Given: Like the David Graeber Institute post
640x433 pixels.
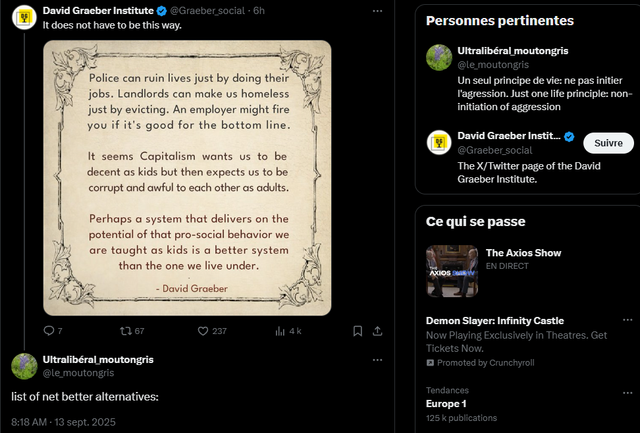Looking at the screenshot, I should pos(203,331).
